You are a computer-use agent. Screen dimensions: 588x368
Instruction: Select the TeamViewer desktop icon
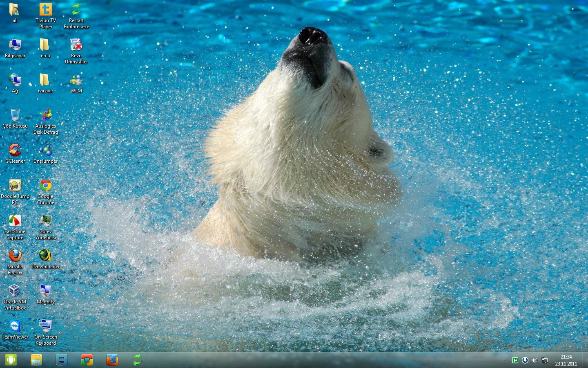click(x=15, y=330)
